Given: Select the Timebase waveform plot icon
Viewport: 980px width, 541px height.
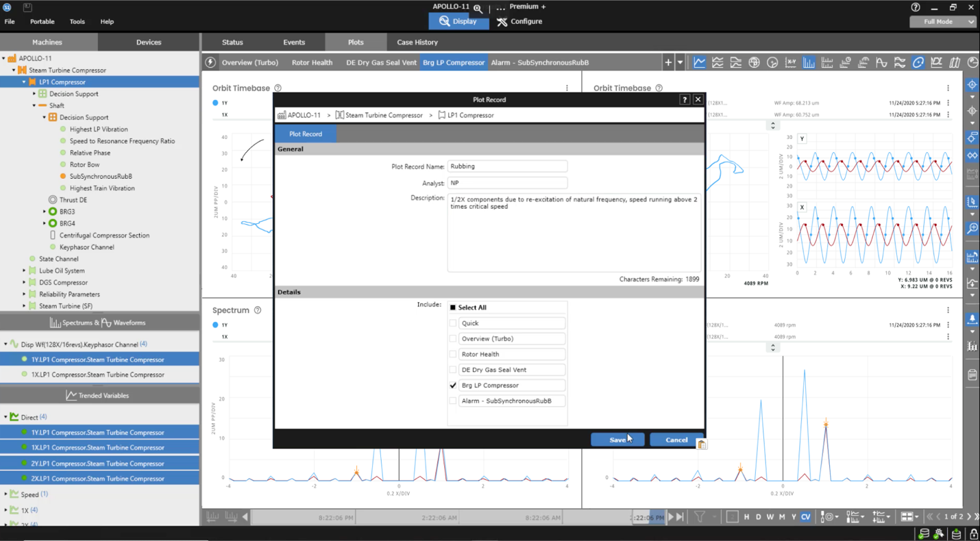Looking at the screenshot, I should coord(881,62).
